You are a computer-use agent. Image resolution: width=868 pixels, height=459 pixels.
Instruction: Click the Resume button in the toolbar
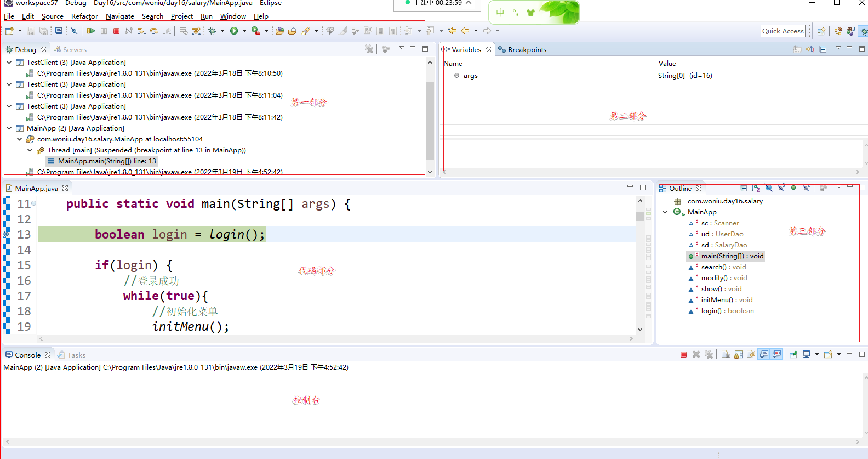pyautogui.click(x=91, y=31)
